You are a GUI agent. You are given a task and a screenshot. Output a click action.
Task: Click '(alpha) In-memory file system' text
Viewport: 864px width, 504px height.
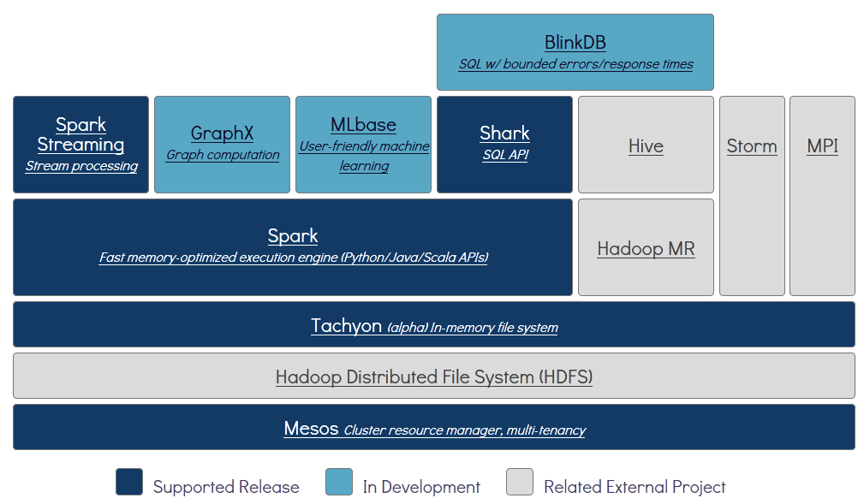pyautogui.click(x=472, y=328)
